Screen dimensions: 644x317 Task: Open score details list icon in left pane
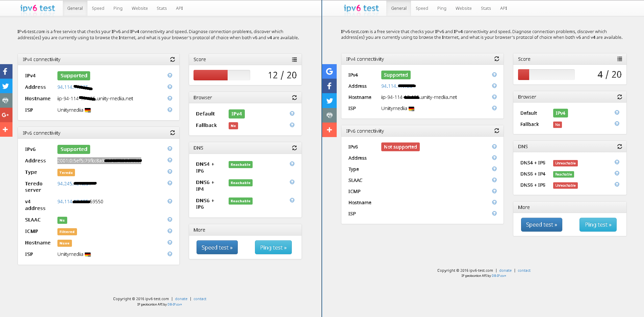pos(294,59)
